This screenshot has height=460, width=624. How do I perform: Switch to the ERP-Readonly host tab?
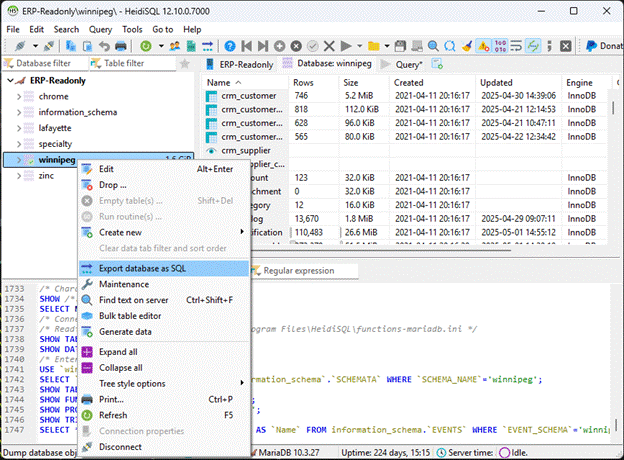(240, 64)
